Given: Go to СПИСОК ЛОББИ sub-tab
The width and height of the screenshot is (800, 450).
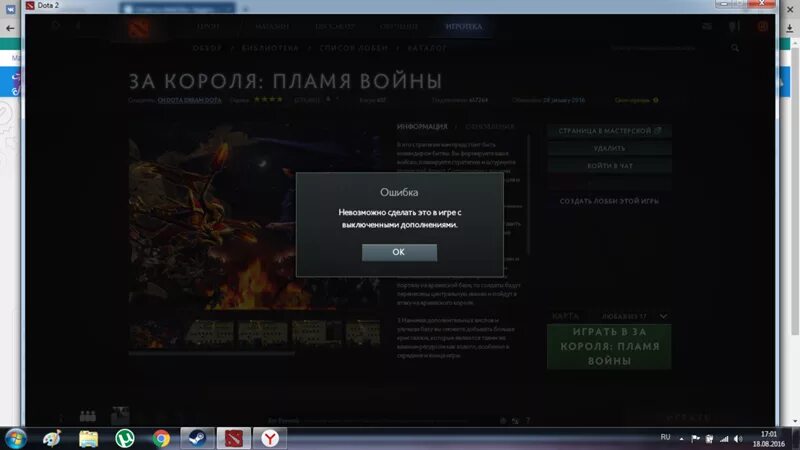Looking at the screenshot, I should [x=354, y=48].
